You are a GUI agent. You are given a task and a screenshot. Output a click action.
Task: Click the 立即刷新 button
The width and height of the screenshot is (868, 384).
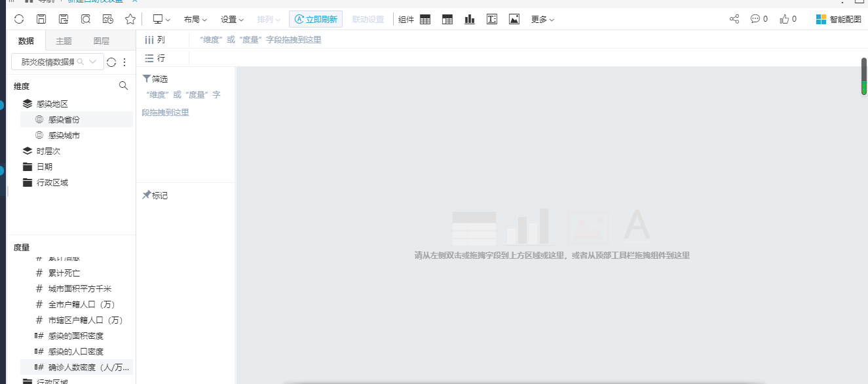click(315, 19)
